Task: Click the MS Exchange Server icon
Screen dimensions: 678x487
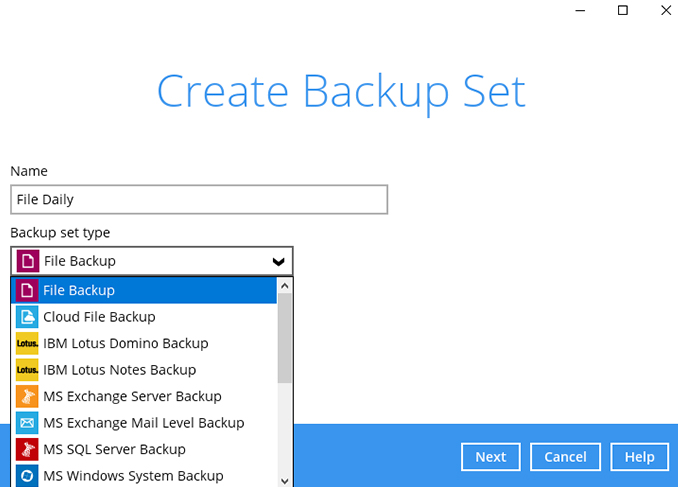Action: [27, 396]
